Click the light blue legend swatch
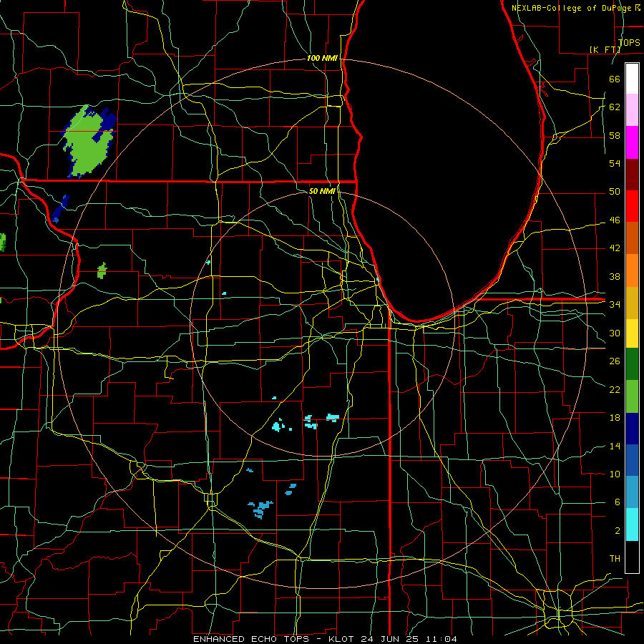This screenshot has height=644, width=644. click(632, 492)
